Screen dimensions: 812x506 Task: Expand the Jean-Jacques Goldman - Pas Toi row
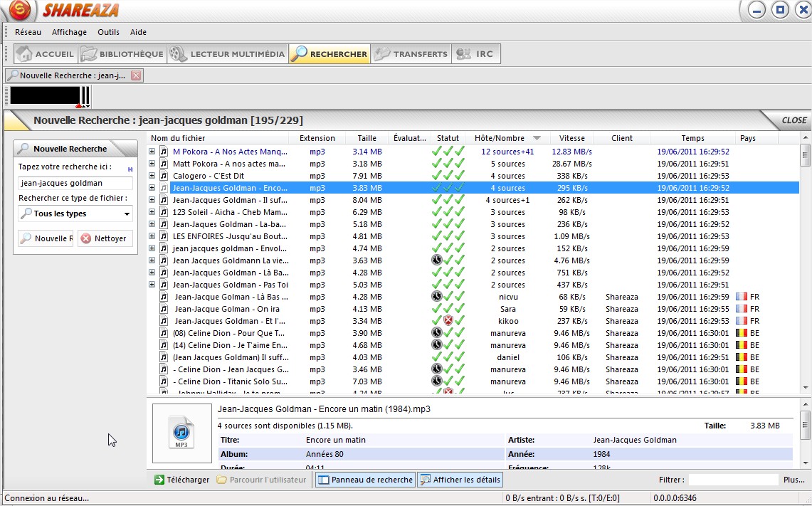[x=152, y=285]
